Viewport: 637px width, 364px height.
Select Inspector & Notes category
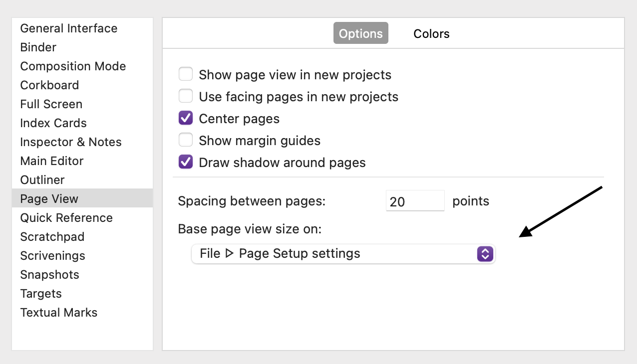(x=82, y=142)
